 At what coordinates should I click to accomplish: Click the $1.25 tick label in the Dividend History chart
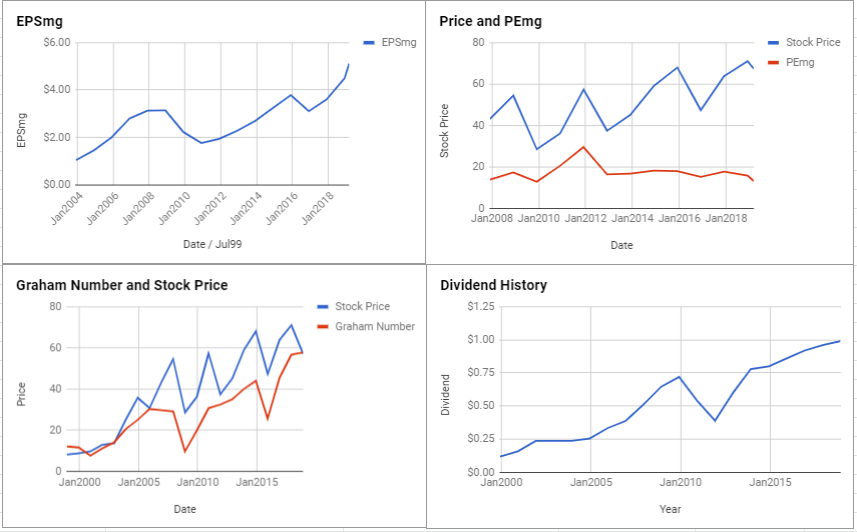pyautogui.click(x=481, y=307)
